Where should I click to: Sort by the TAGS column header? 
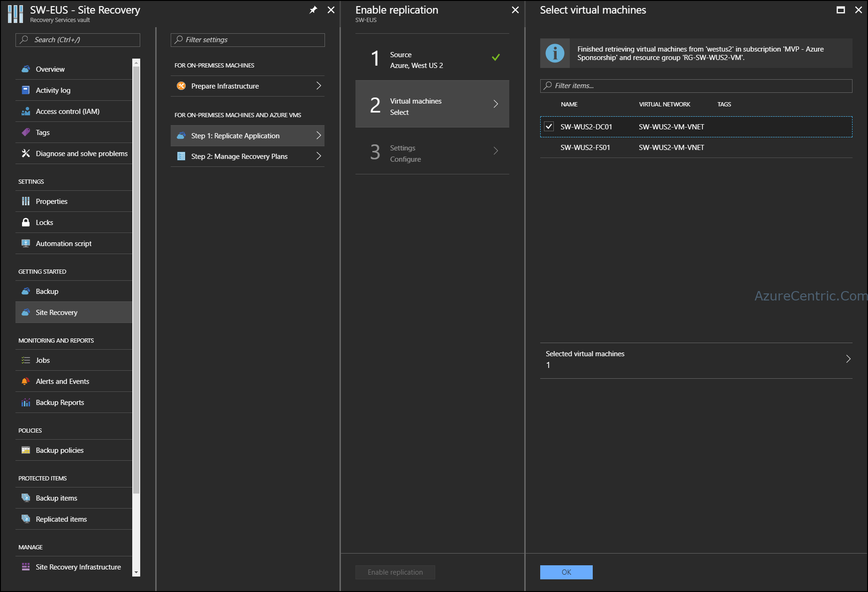click(x=724, y=104)
